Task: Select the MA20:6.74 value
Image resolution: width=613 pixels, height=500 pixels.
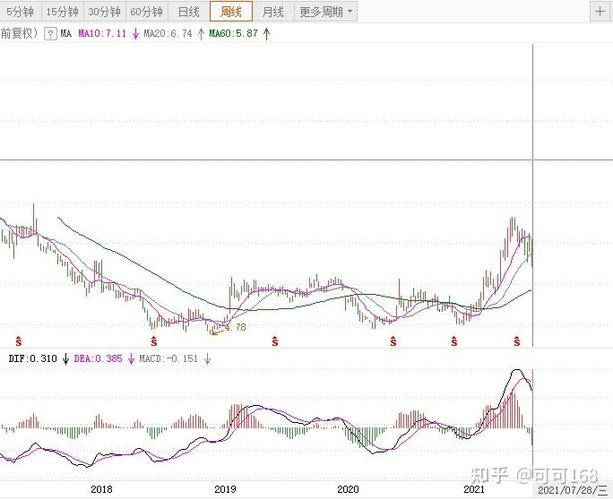Action: click(168, 34)
